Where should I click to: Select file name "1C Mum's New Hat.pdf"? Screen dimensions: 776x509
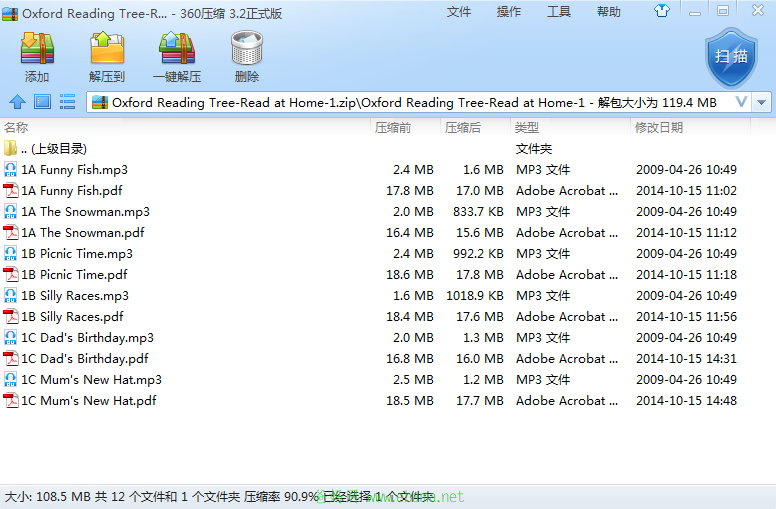(89, 401)
